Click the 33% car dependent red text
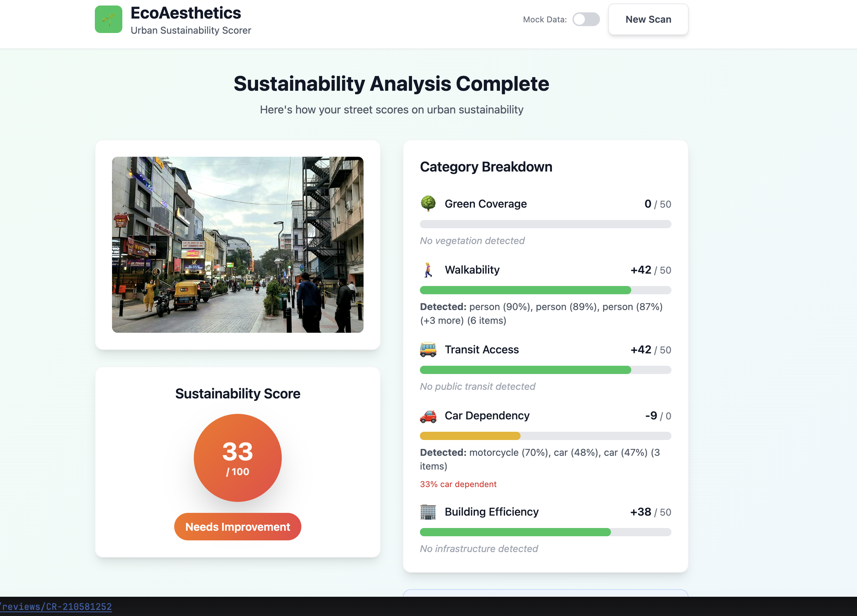 [458, 484]
